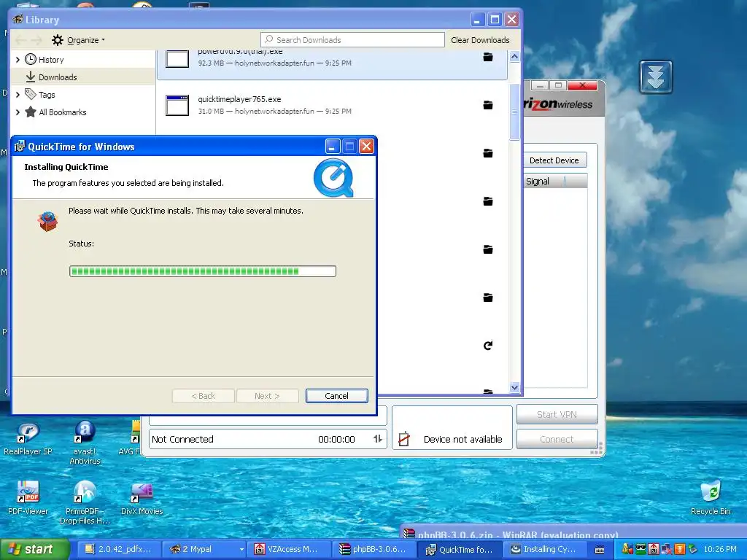
Task: Click the QuickTime install progress bar
Action: tap(203, 271)
